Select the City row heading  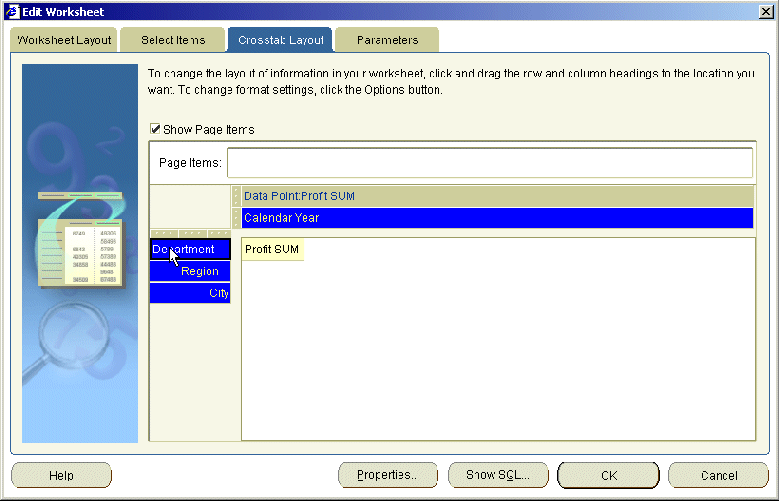[190, 293]
